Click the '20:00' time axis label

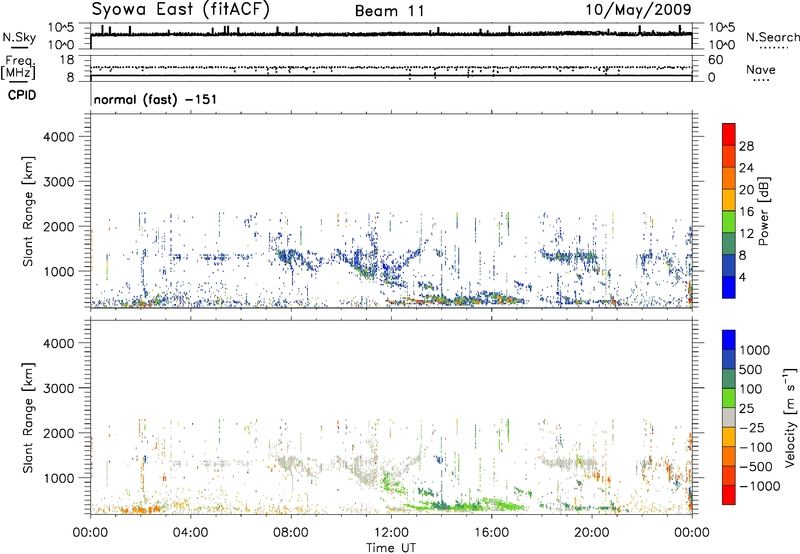[592, 533]
